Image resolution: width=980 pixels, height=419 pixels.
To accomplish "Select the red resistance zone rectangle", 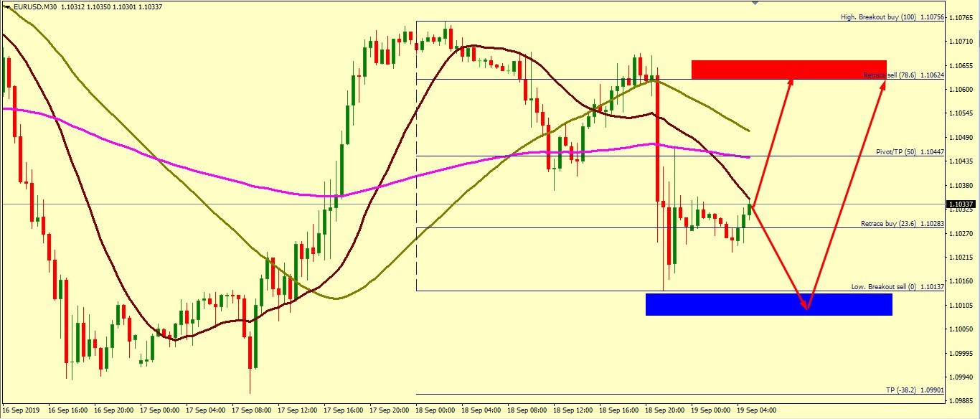I will [x=788, y=69].
